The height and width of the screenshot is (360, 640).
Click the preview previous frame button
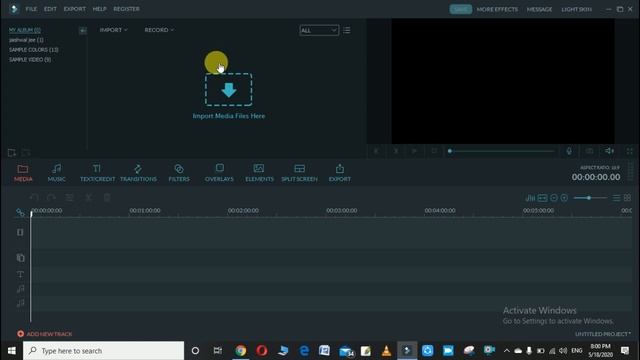coord(376,151)
